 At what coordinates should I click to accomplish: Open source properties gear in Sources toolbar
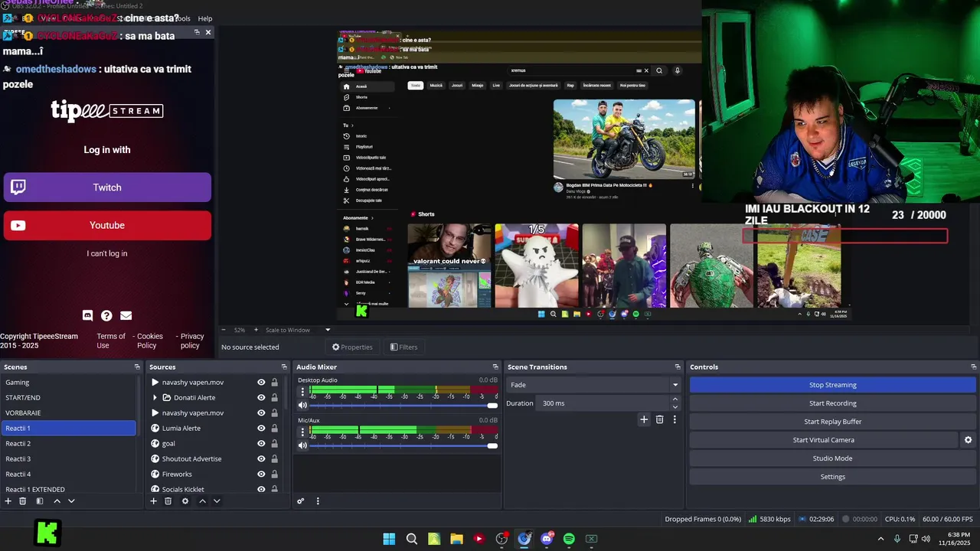coord(185,501)
